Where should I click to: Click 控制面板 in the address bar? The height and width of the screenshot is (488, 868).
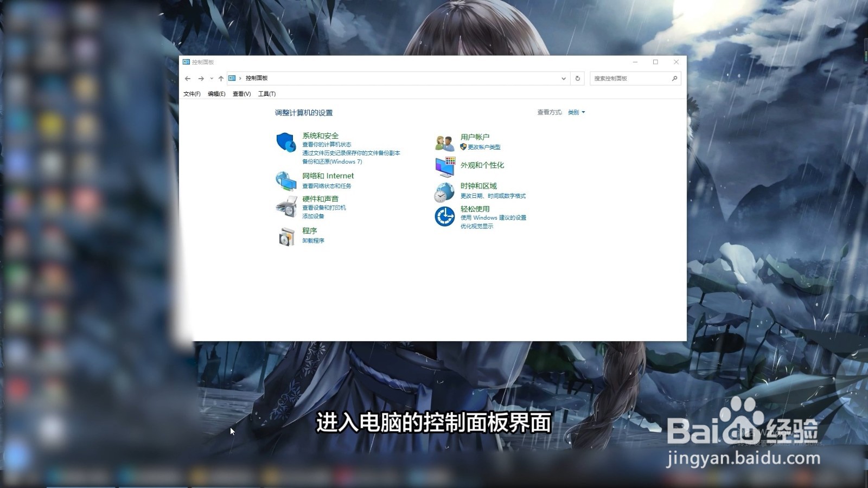(257, 78)
